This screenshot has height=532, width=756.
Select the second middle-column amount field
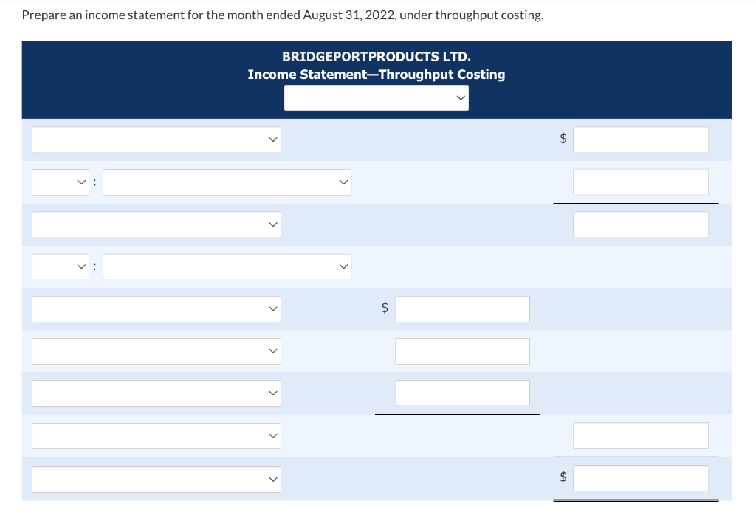pos(462,351)
